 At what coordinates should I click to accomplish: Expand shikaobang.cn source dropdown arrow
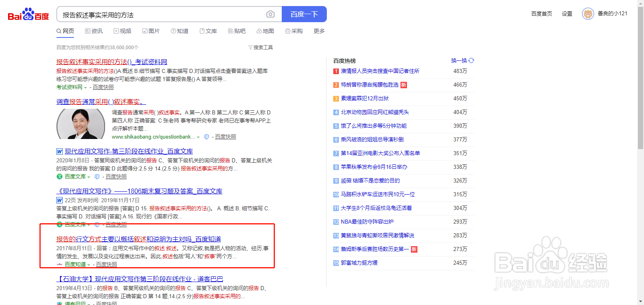click(x=198, y=137)
